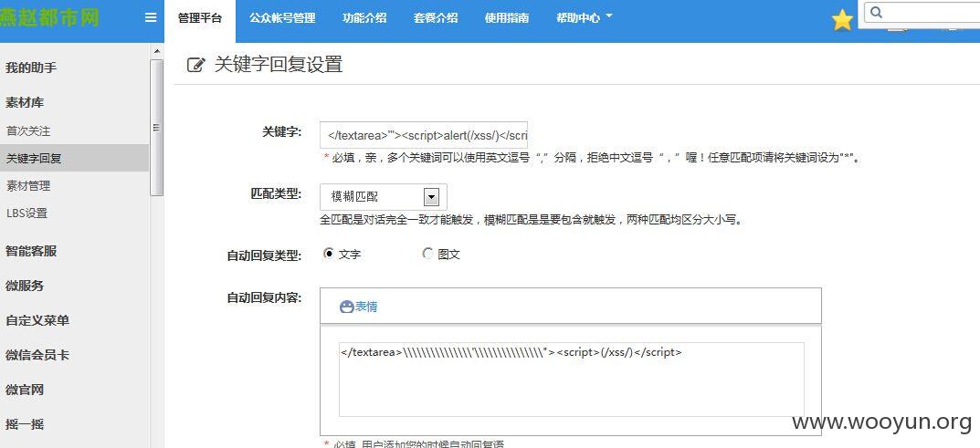
Task: Click the sidebar vertical scrollbar thumb
Action: click(x=157, y=128)
